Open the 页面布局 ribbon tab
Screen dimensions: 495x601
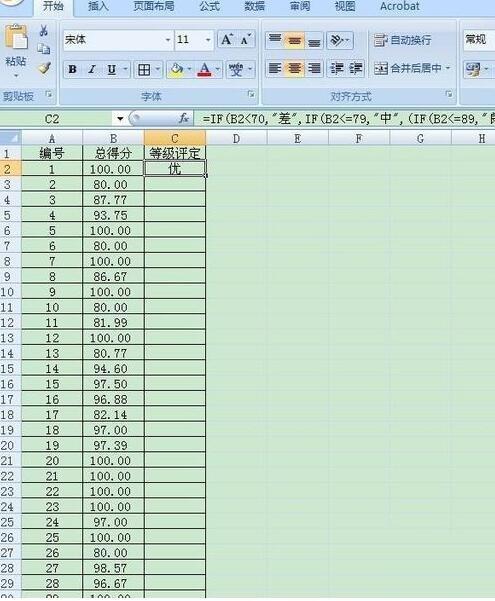point(154,6)
